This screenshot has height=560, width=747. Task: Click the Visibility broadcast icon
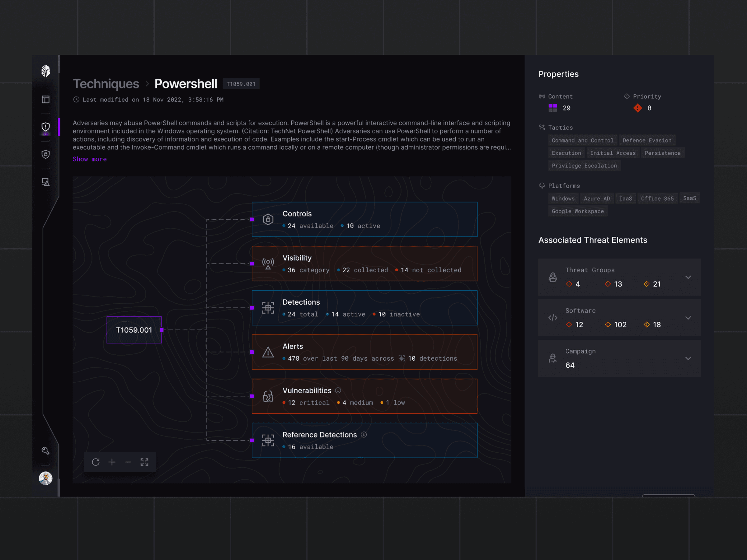[268, 264]
